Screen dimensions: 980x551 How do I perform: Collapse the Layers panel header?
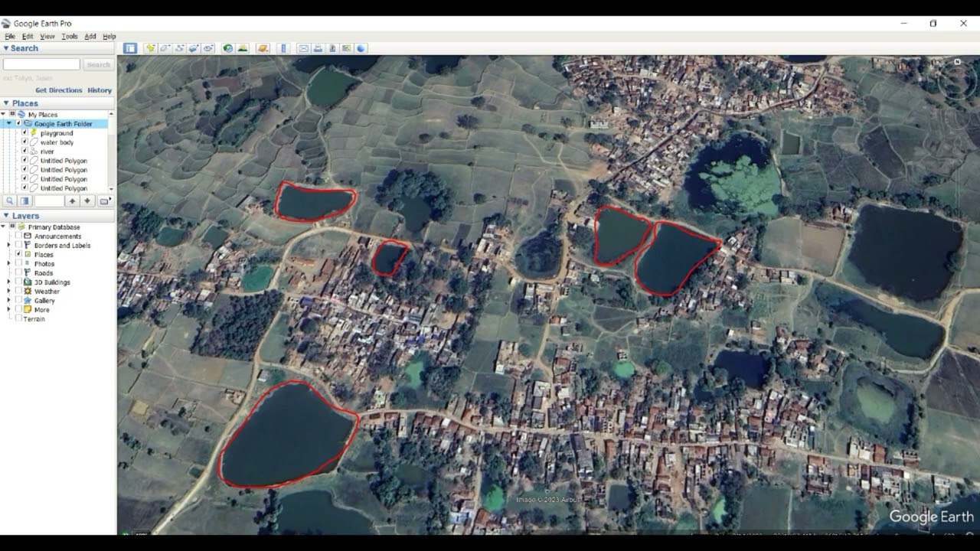[57, 216]
